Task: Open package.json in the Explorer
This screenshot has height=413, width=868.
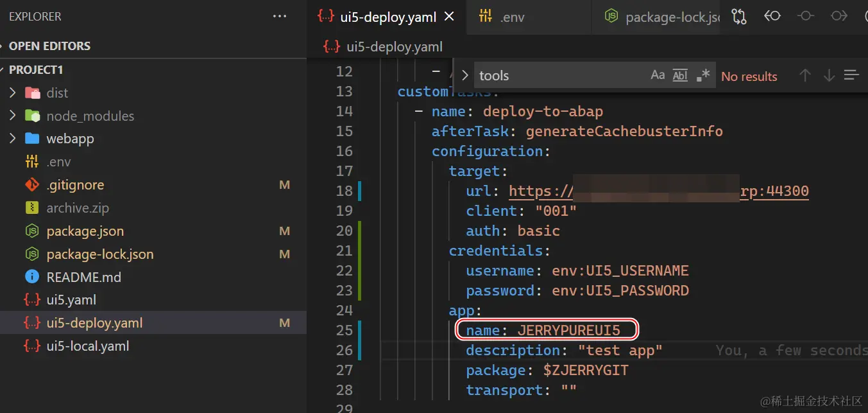Action: pyautogui.click(x=153, y=231)
